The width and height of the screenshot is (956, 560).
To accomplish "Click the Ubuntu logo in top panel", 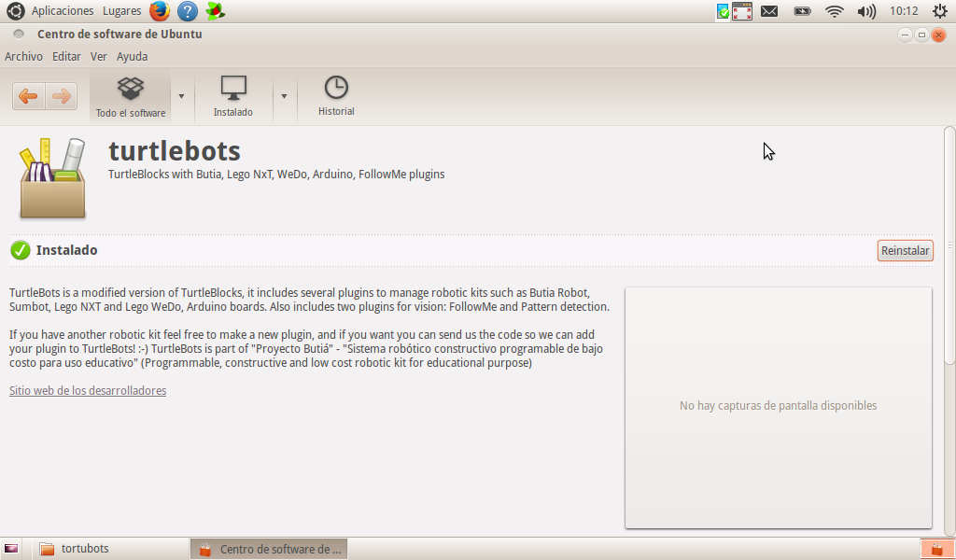I will click(15, 11).
